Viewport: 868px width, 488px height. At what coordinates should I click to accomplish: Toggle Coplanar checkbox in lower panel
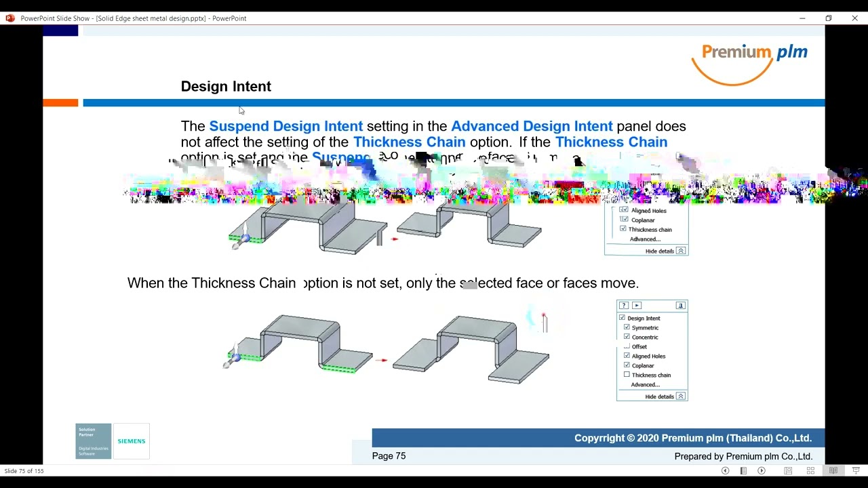[x=627, y=365]
